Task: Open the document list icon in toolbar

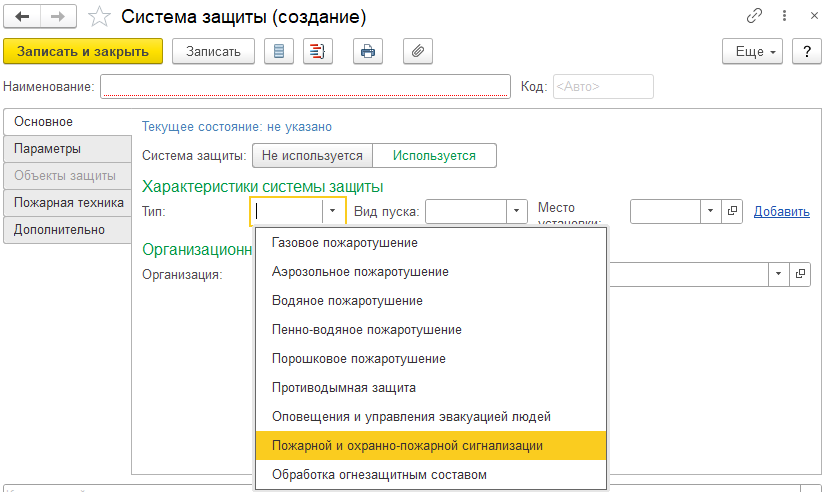Action: (x=279, y=51)
